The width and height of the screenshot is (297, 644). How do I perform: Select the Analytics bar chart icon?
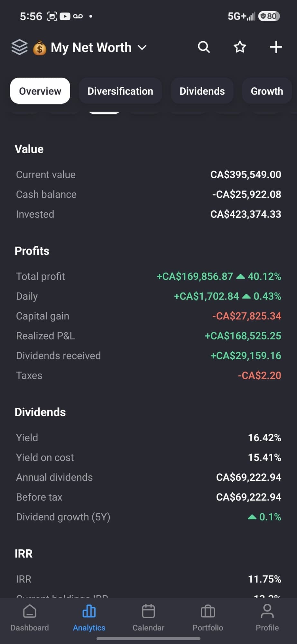point(89,611)
